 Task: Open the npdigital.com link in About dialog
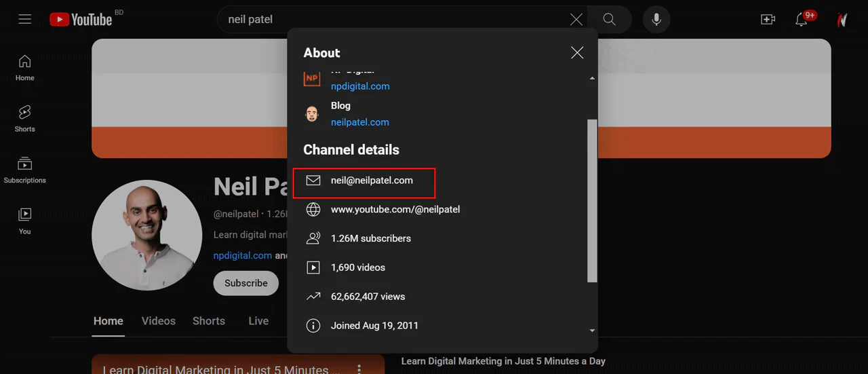tap(360, 86)
